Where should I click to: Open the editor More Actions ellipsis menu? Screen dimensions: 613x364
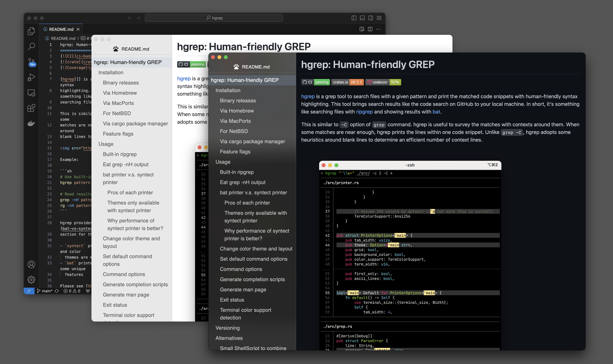[378, 29]
